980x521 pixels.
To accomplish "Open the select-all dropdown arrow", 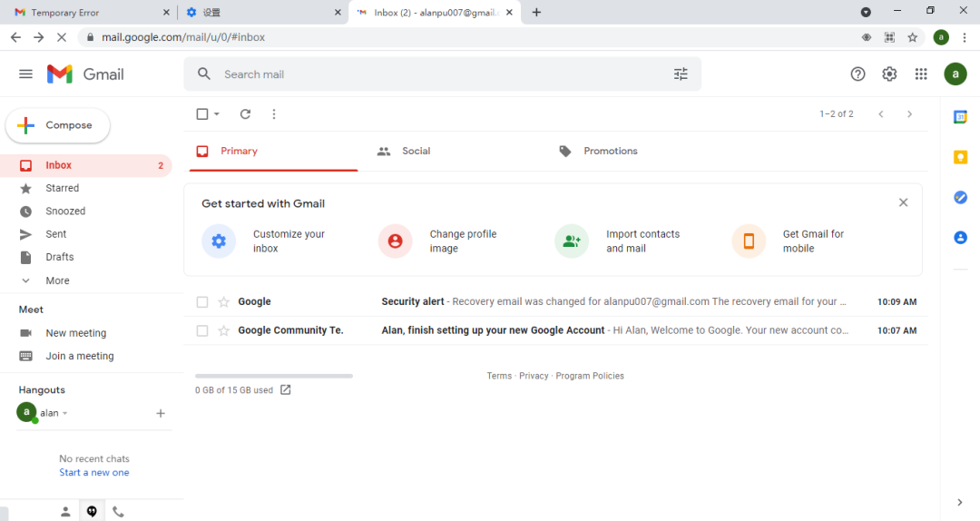I will (217, 114).
